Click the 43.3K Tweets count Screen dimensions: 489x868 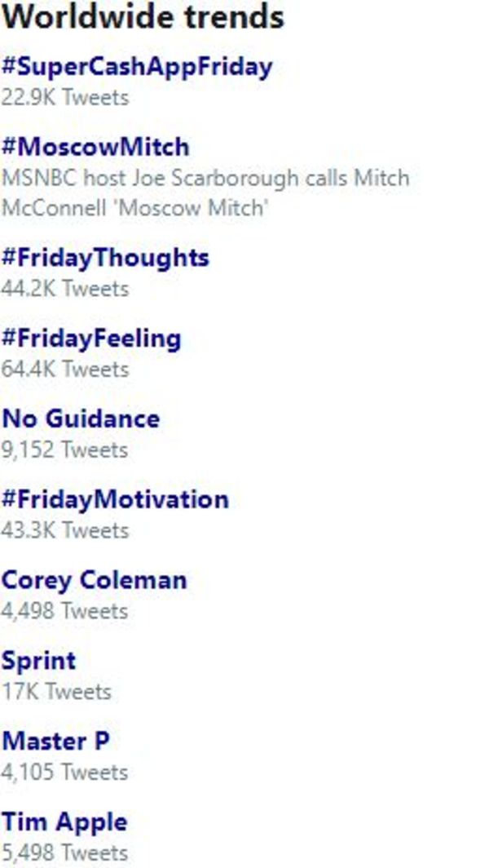(x=65, y=531)
